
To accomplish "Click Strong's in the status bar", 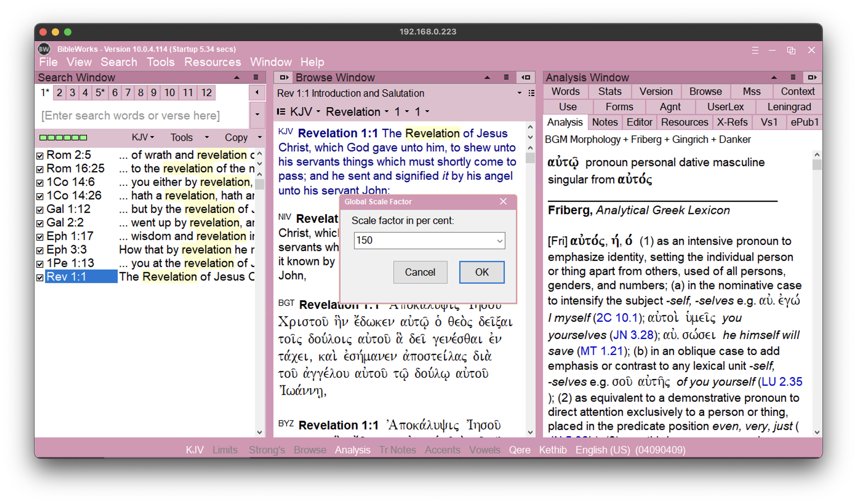I will 267,450.
